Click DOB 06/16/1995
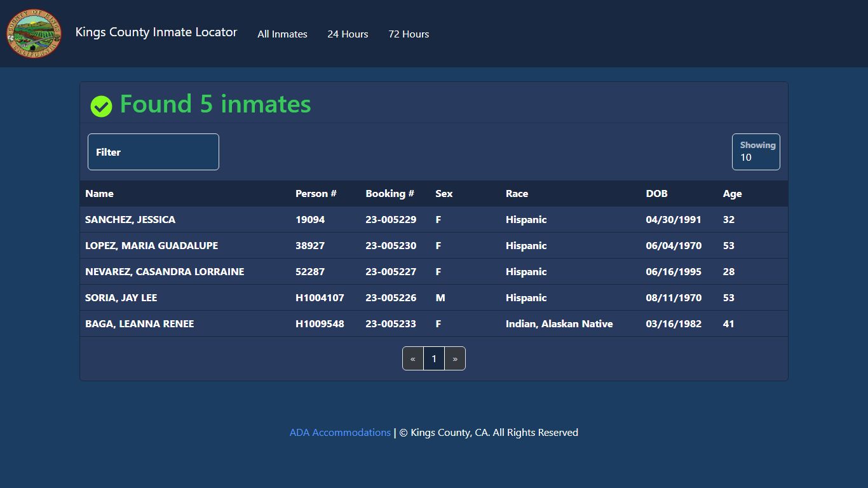Screen dimensions: 868x488 coord(674,272)
